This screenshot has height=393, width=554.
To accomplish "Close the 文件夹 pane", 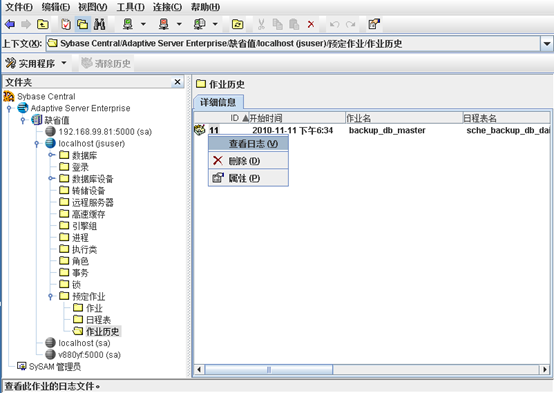I will tap(177, 82).
